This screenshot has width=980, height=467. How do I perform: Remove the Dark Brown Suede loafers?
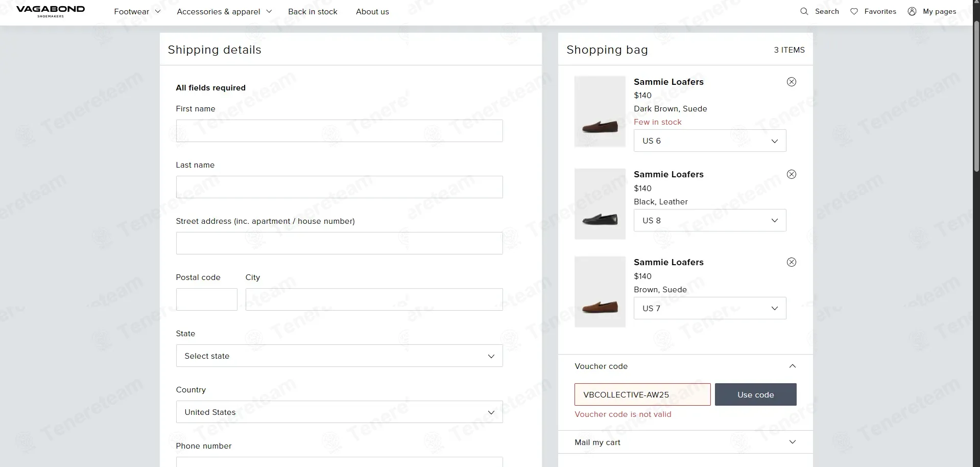(791, 82)
